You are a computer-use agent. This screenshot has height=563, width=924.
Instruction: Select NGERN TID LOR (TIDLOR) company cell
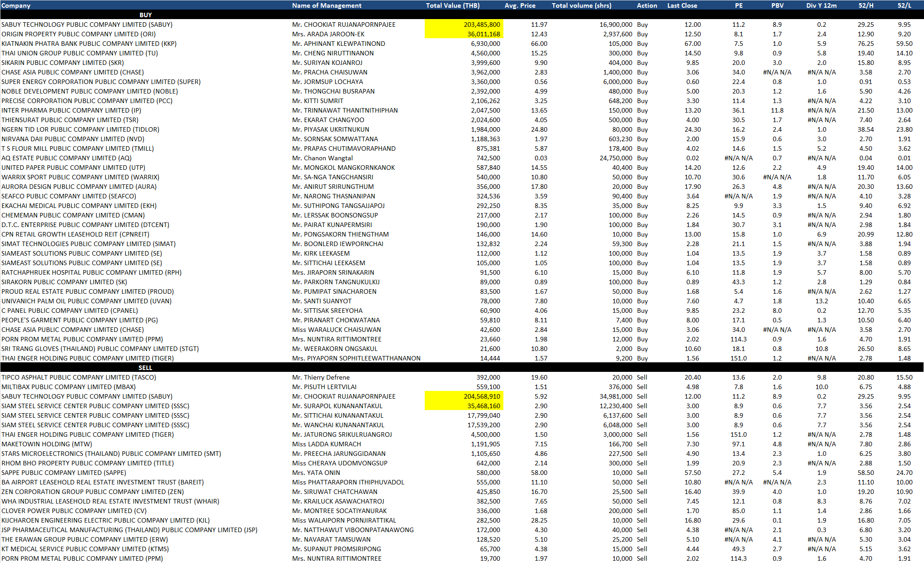(80, 129)
